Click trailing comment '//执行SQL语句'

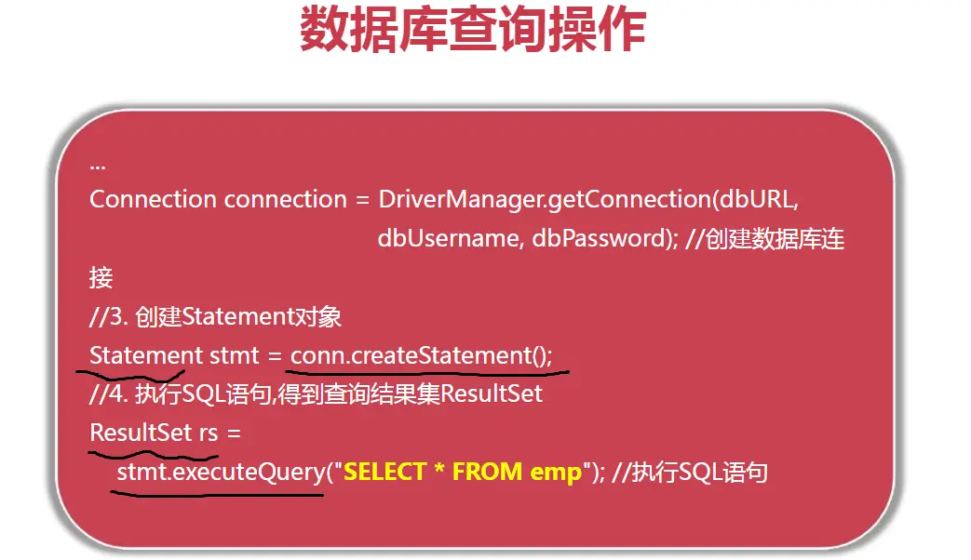click(690, 473)
